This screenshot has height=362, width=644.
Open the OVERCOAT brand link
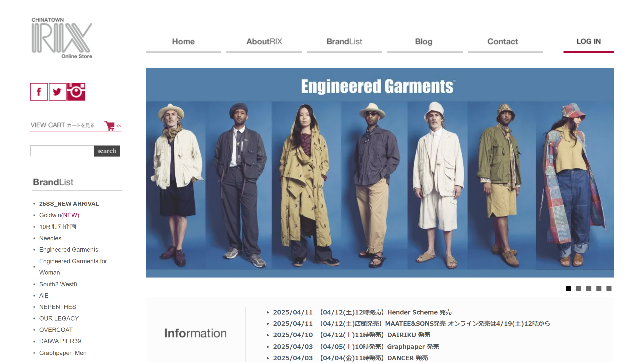coord(56,330)
